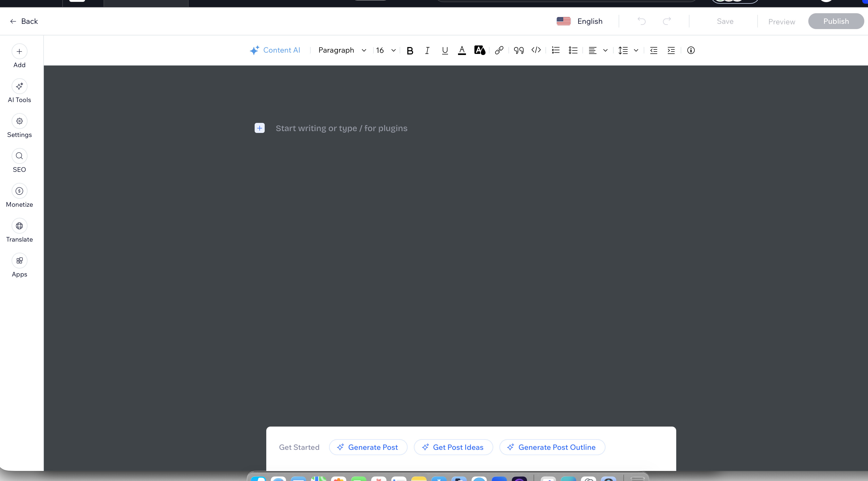This screenshot has width=868, height=481.
Task: Open the text highlight color tool
Action: (479, 50)
